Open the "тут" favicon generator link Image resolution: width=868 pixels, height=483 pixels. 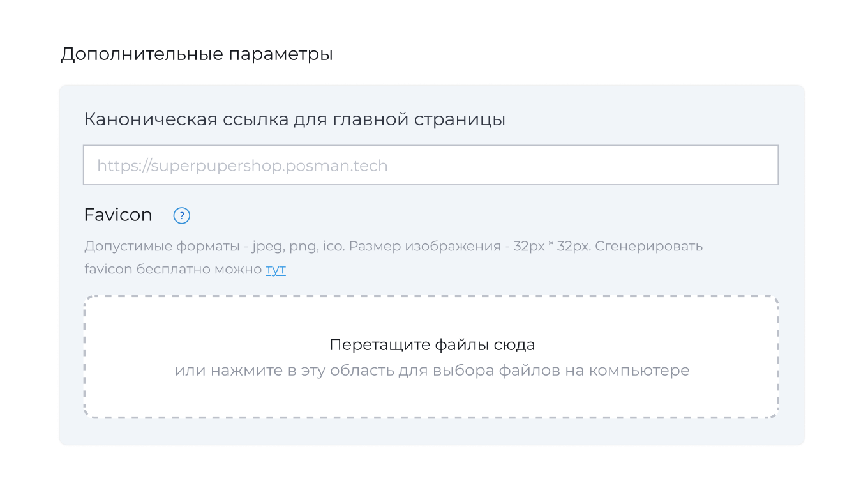(x=275, y=270)
